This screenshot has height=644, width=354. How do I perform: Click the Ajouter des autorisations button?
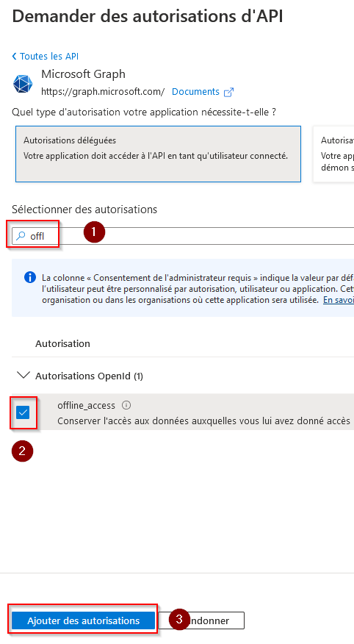point(83,620)
